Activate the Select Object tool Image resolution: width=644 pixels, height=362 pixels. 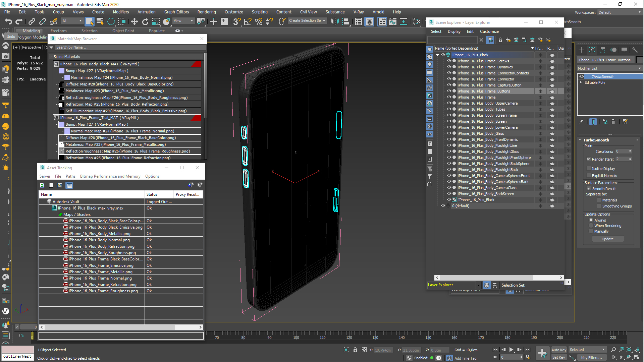pyautogui.click(x=89, y=22)
